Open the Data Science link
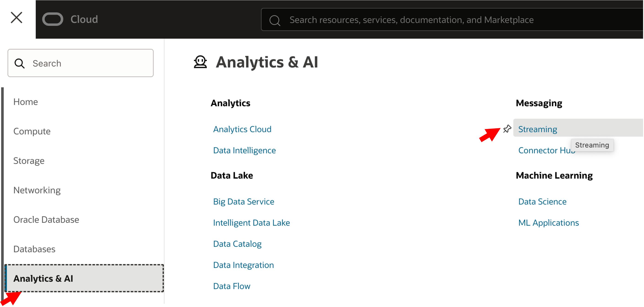644x307 pixels. pos(542,202)
